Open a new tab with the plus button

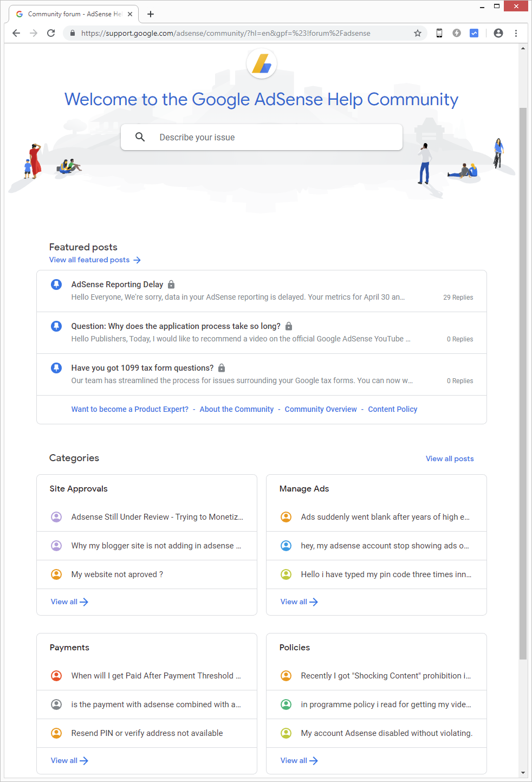(151, 14)
